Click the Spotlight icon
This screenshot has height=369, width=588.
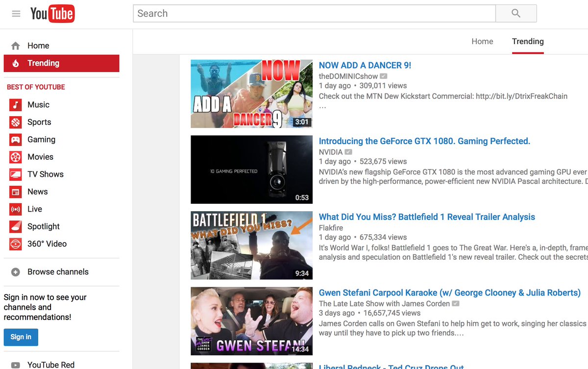pos(16,226)
